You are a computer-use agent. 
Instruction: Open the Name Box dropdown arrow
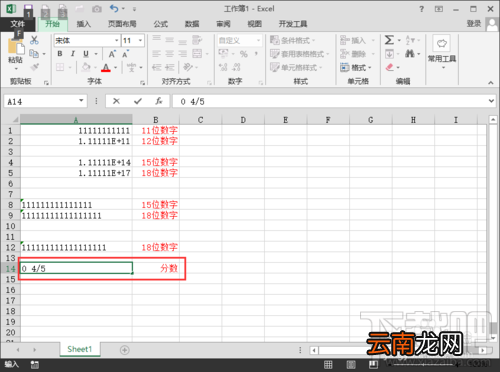coord(81,101)
